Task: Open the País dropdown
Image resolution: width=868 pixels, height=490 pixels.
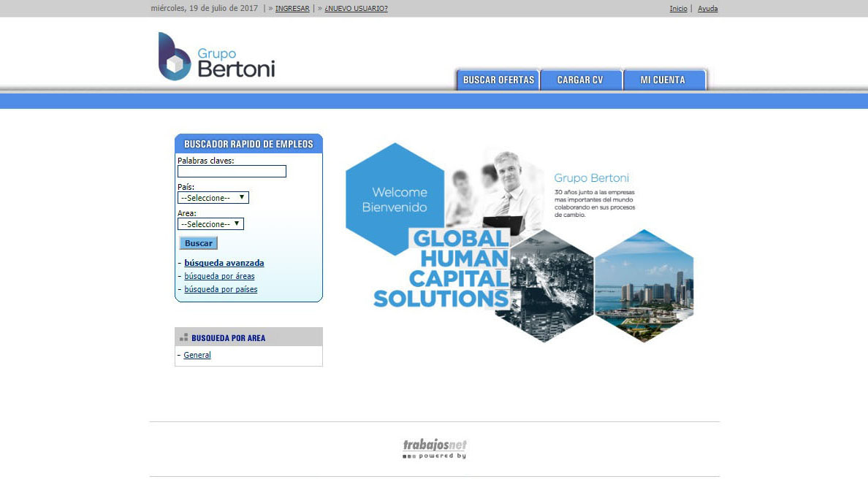Action: pos(213,198)
